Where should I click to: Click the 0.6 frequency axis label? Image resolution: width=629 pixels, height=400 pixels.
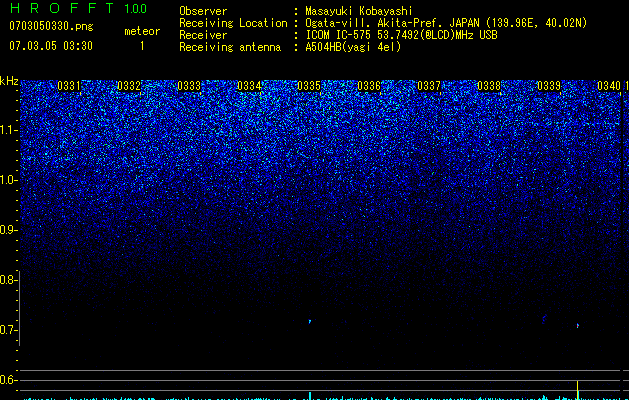tap(8, 380)
